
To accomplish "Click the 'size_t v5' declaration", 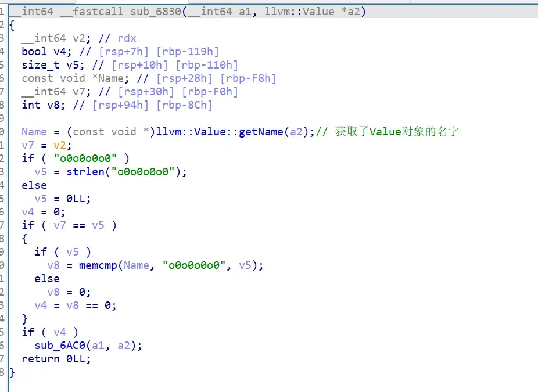I will [x=53, y=65].
